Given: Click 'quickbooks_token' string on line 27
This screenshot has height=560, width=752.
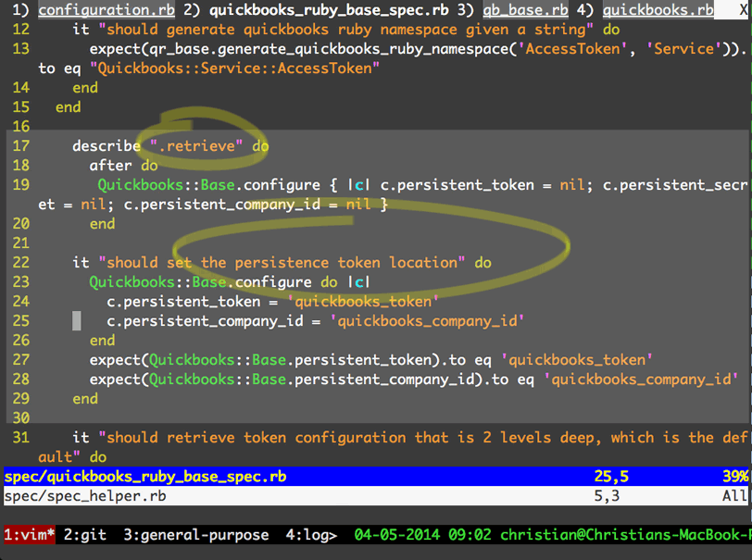Looking at the screenshot, I should click(577, 359).
